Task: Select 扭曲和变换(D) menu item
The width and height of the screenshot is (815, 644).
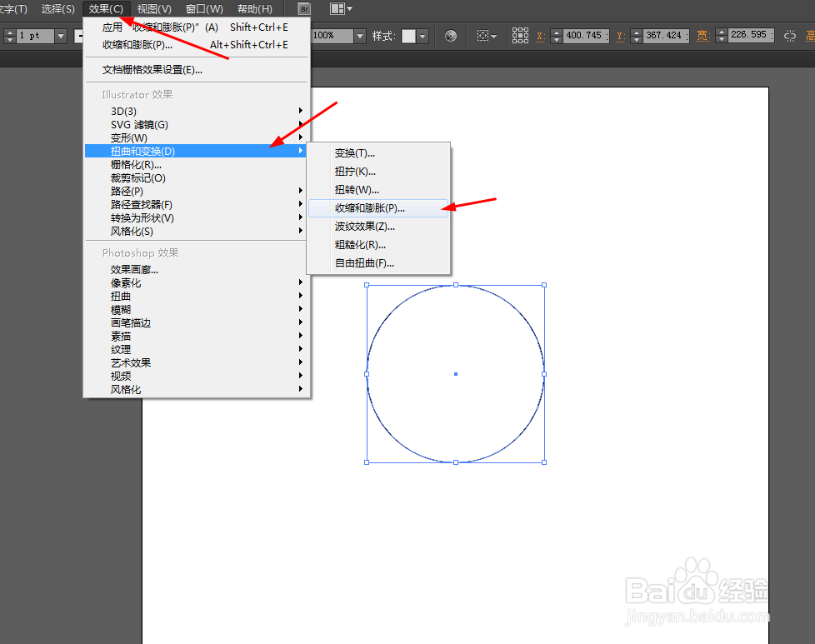Action: pyautogui.click(x=197, y=152)
